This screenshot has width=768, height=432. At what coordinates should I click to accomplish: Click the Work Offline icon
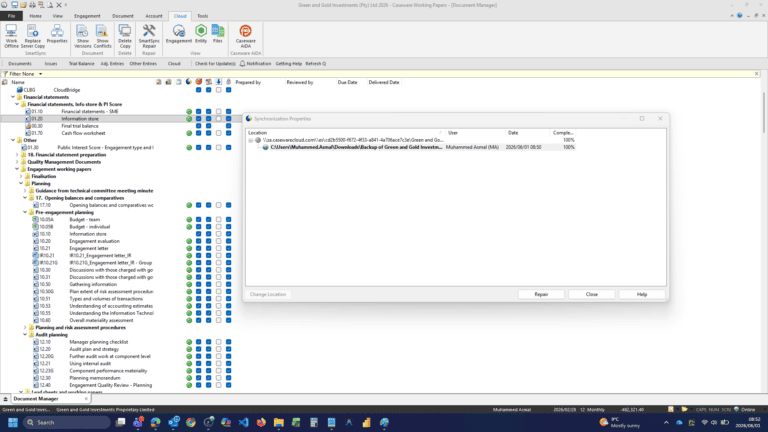(x=11, y=36)
